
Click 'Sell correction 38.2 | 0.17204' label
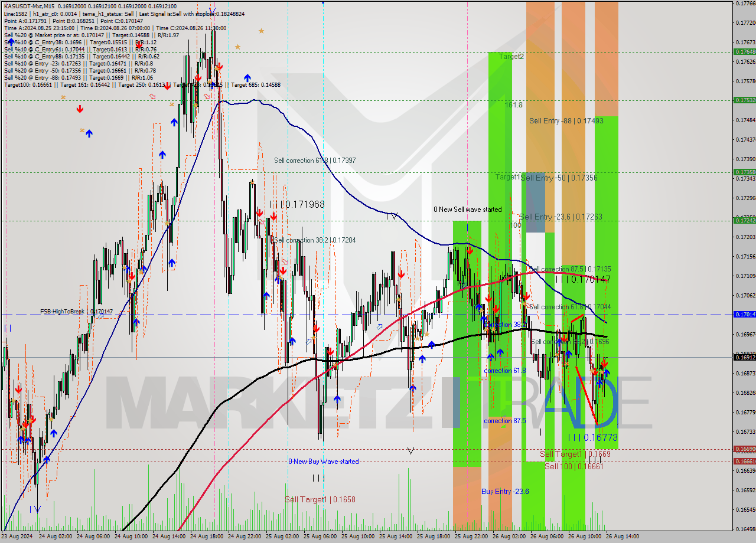(x=315, y=240)
